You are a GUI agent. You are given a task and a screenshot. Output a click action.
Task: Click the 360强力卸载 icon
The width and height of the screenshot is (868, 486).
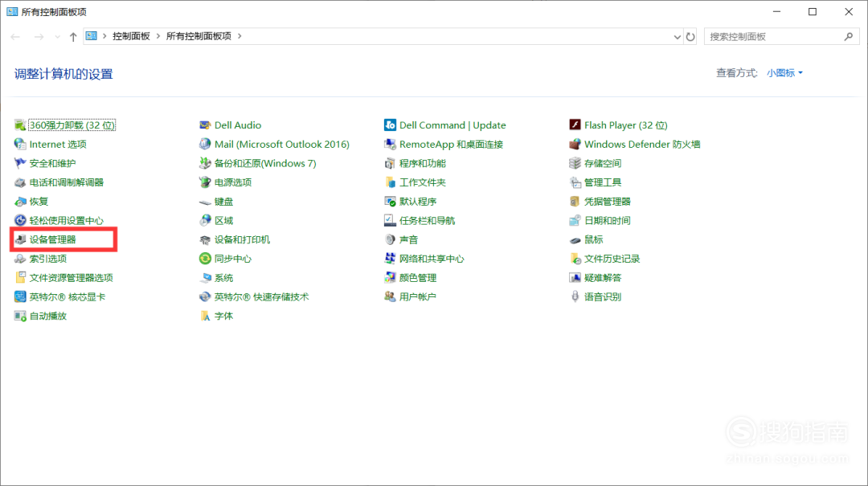[20, 125]
